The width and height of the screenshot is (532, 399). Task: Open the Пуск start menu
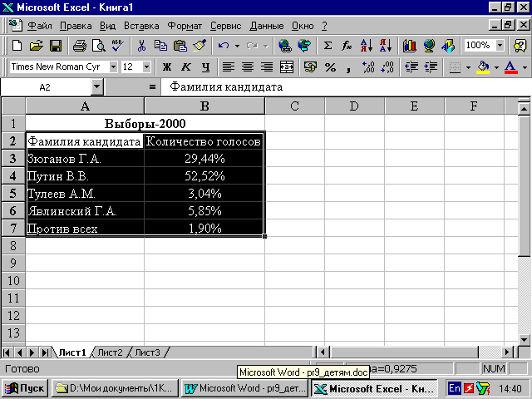[x=25, y=388]
